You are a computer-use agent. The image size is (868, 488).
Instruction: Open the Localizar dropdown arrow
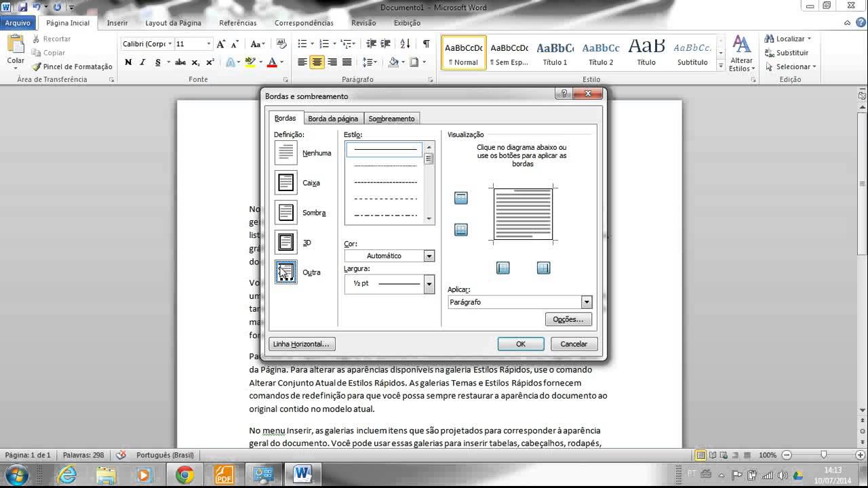[809, 39]
